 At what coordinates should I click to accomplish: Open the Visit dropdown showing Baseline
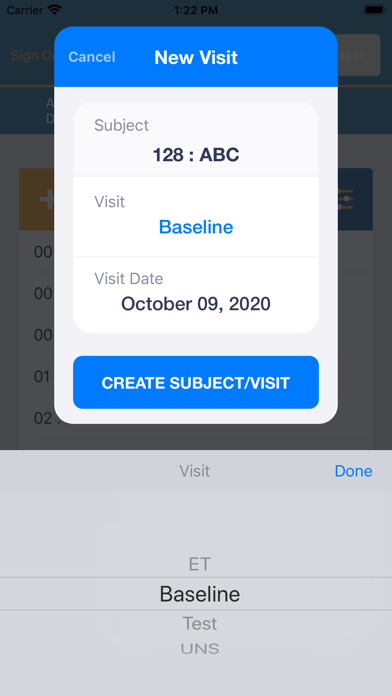pyautogui.click(x=196, y=216)
